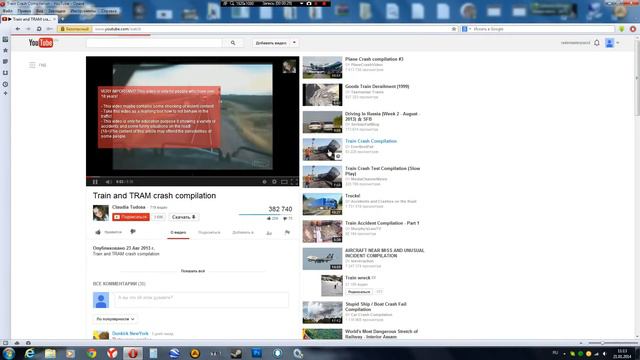Open the 'Goods Train Derailment (1999)' thumbnail
This screenshot has width=640, height=360.
click(322, 95)
